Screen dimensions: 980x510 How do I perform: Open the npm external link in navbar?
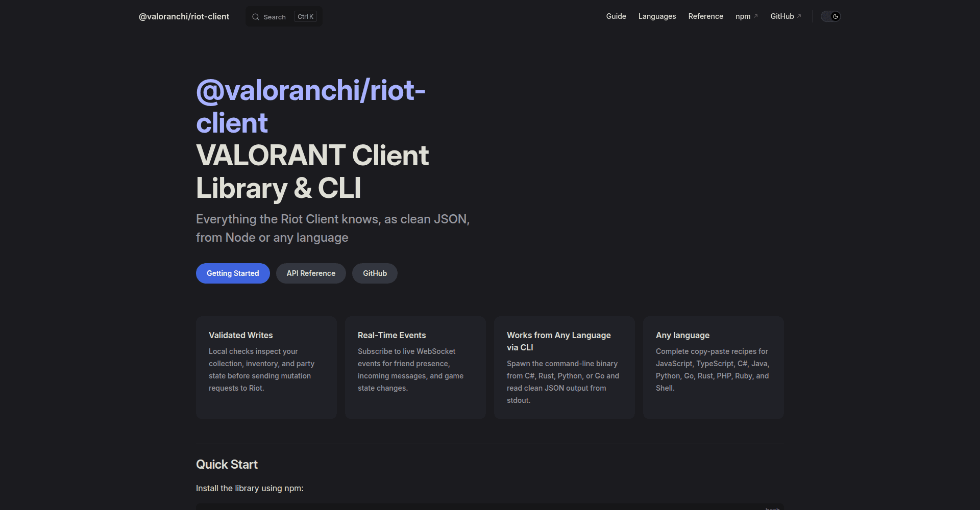(746, 16)
